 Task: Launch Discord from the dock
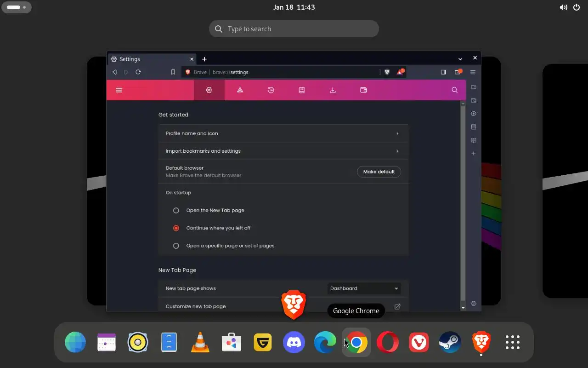(294, 342)
